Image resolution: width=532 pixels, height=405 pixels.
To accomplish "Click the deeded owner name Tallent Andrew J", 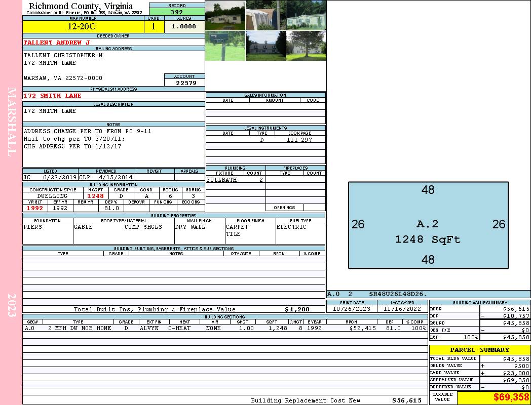I will (56, 43).
